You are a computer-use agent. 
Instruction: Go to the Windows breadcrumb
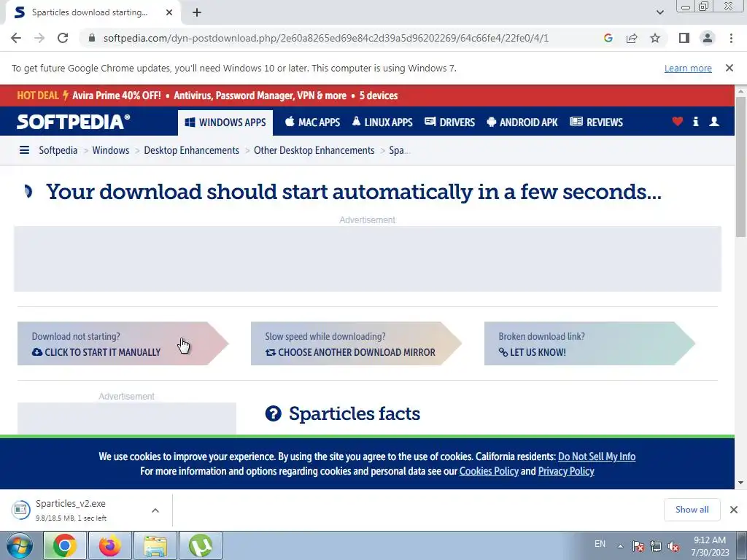111,150
